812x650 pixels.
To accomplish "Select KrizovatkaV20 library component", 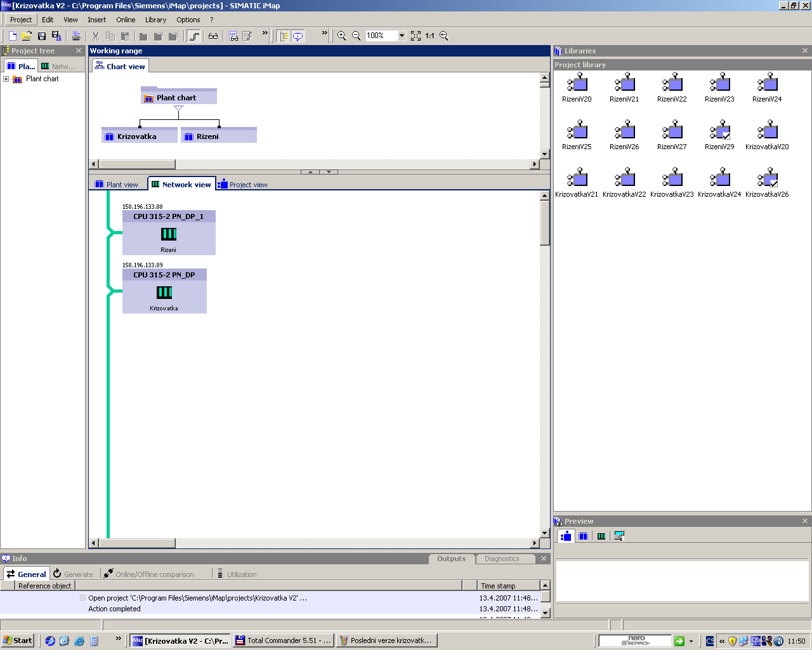I will click(767, 136).
